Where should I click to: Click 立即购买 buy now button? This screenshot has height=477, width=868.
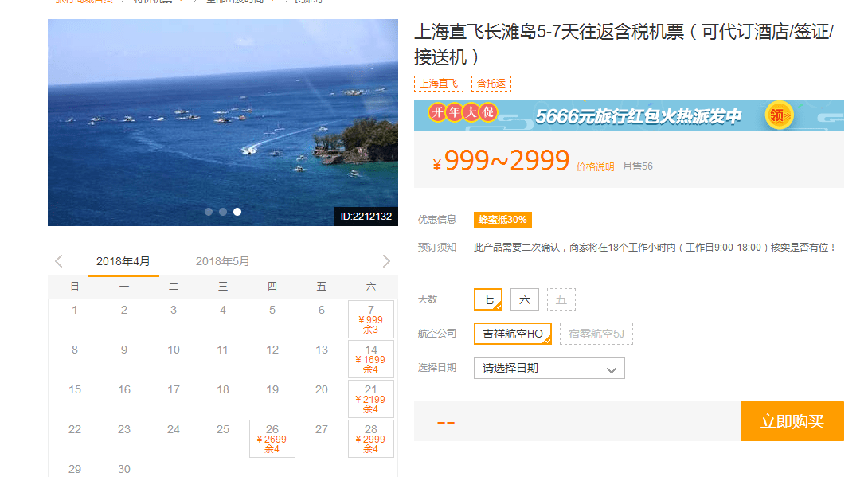point(792,421)
